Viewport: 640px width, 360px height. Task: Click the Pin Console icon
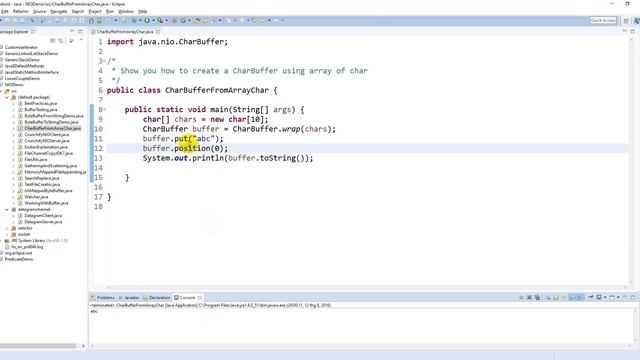[x=591, y=298]
